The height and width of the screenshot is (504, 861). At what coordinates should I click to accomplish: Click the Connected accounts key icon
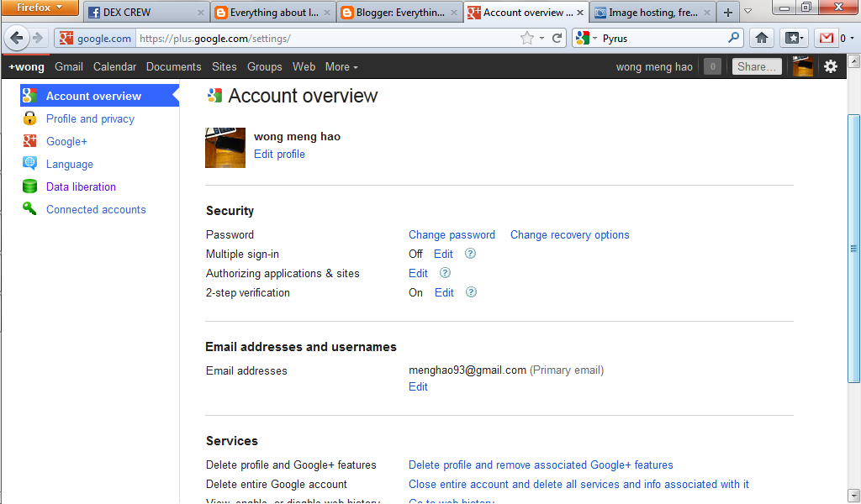(x=29, y=209)
